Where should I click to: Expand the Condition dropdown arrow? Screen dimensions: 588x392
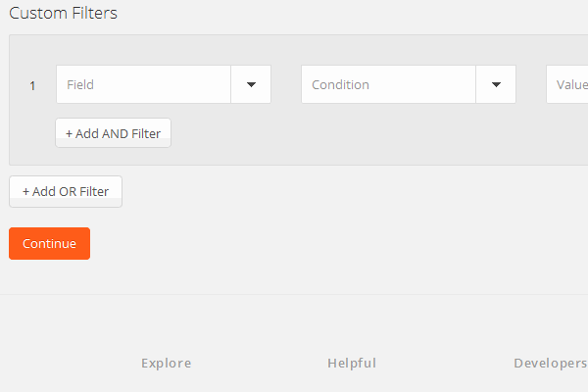click(x=496, y=85)
